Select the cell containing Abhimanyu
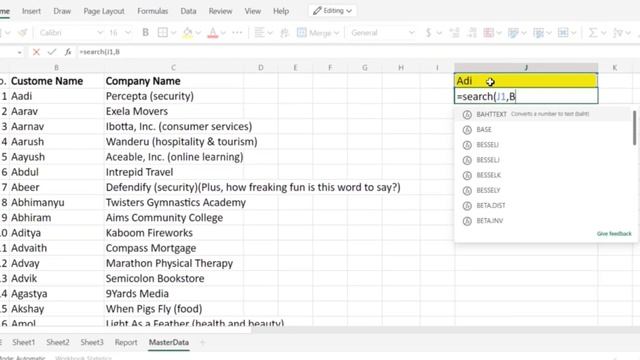The width and height of the screenshot is (640, 360). (x=56, y=202)
